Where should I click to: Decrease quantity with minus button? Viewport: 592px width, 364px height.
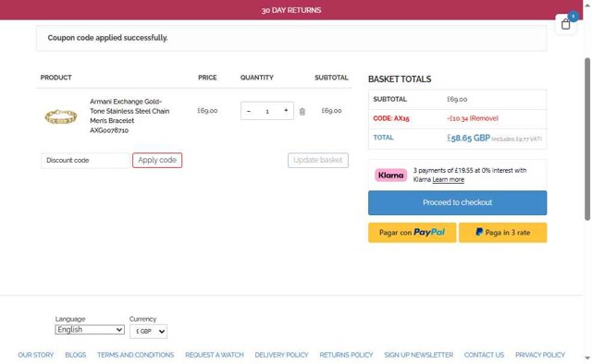point(249,111)
